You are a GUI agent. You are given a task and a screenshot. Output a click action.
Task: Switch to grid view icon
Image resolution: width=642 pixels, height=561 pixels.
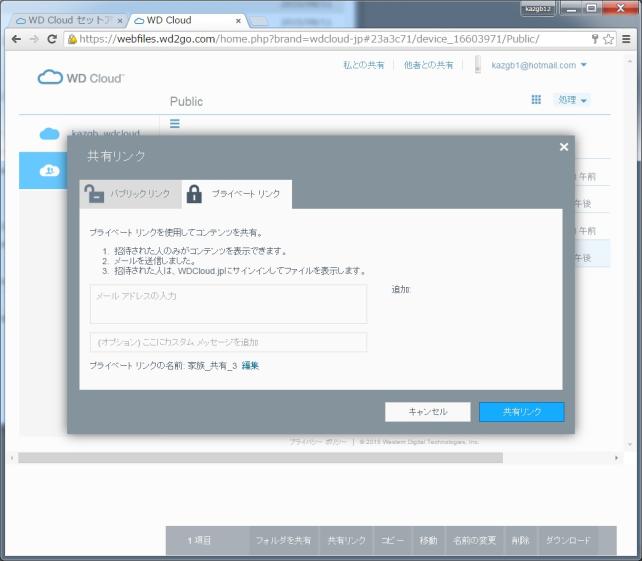click(x=536, y=100)
